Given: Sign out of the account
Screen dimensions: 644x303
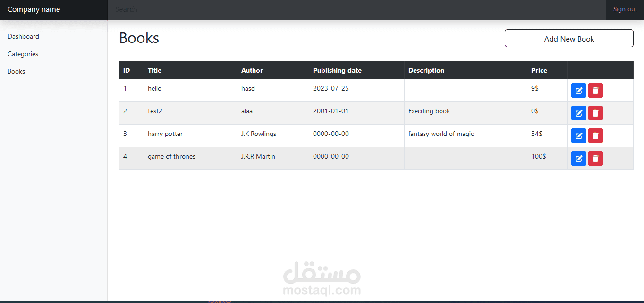Looking at the screenshot, I should [625, 9].
